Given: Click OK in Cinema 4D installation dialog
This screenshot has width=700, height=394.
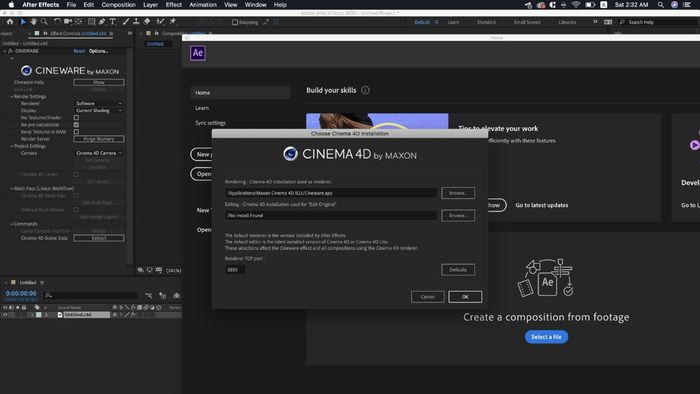Looking at the screenshot, I should pos(465,297).
